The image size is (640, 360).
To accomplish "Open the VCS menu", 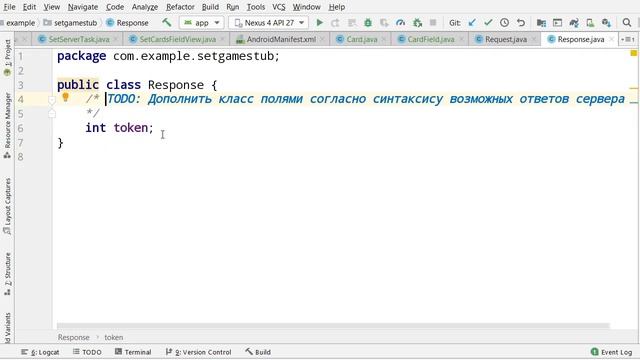I will tap(279, 7).
